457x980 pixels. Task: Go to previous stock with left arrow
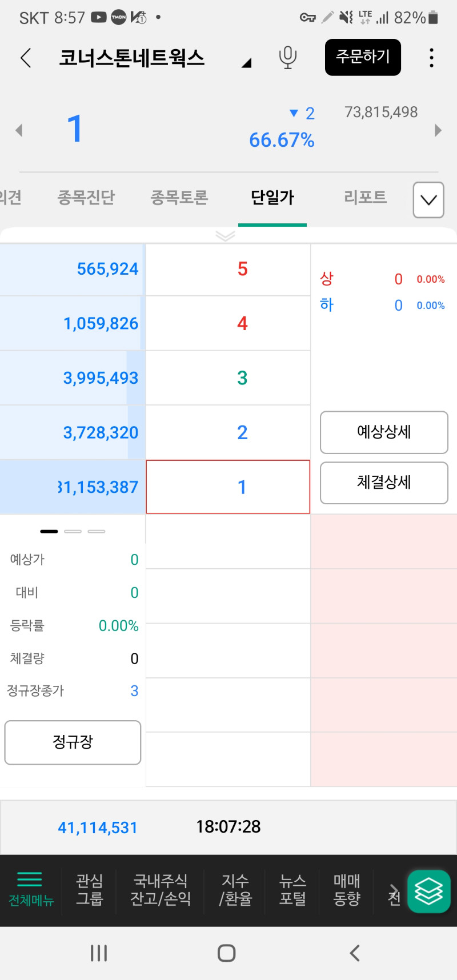pyautogui.click(x=19, y=130)
